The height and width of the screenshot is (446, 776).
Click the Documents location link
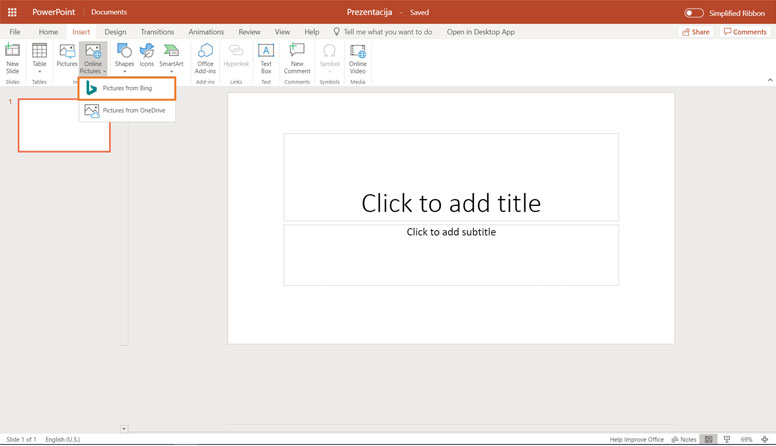click(x=109, y=12)
